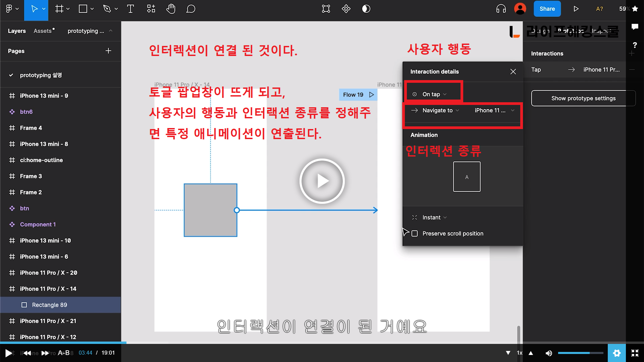Select the Rectangle 89 layer
This screenshot has height=362, width=644.
[x=49, y=305]
